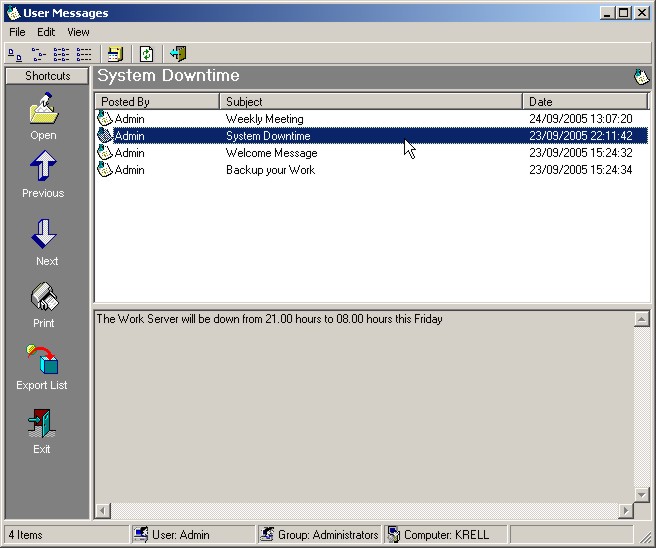This screenshot has width=656, height=548.
Task: Switch to details view in the toolbar
Action: tap(84, 54)
